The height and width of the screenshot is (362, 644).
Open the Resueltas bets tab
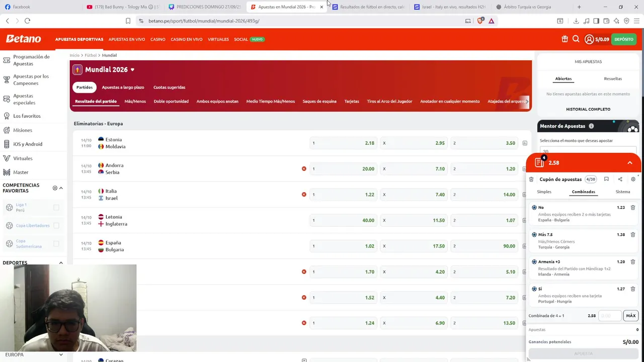coord(613,78)
